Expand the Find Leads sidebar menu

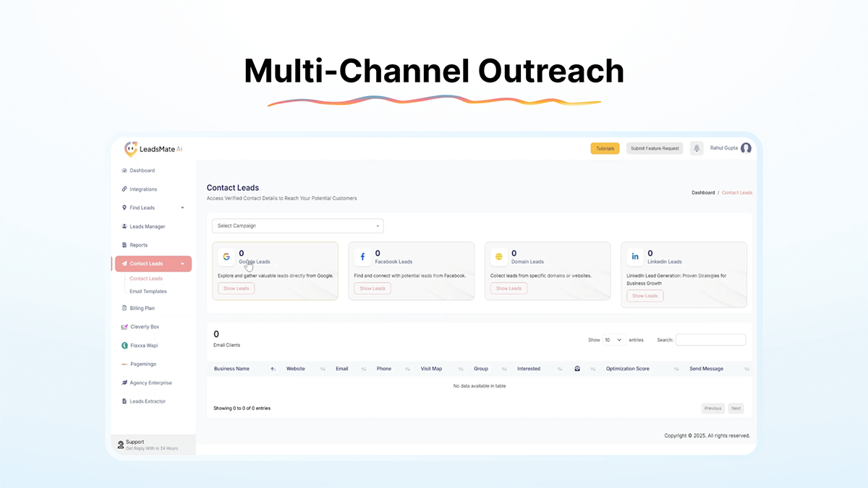point(153,208)
